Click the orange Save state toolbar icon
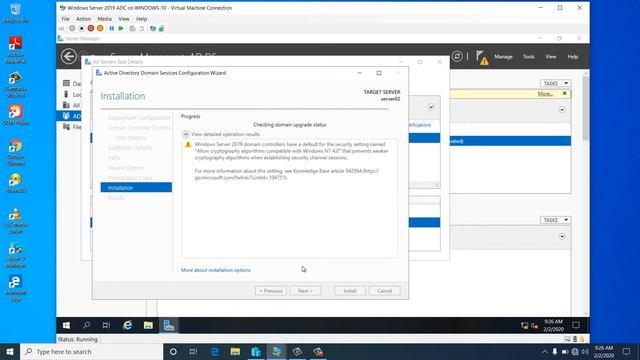 pos(100,29)
